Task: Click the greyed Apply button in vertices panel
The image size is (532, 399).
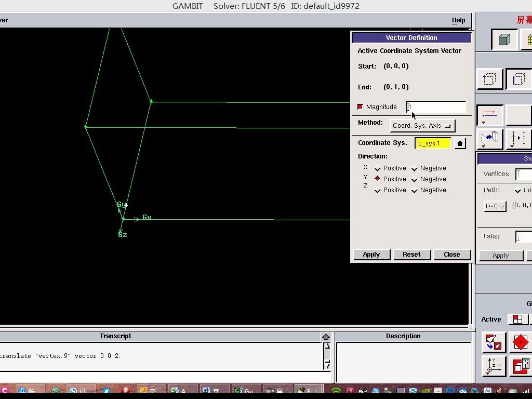Action: click(501, 256)
